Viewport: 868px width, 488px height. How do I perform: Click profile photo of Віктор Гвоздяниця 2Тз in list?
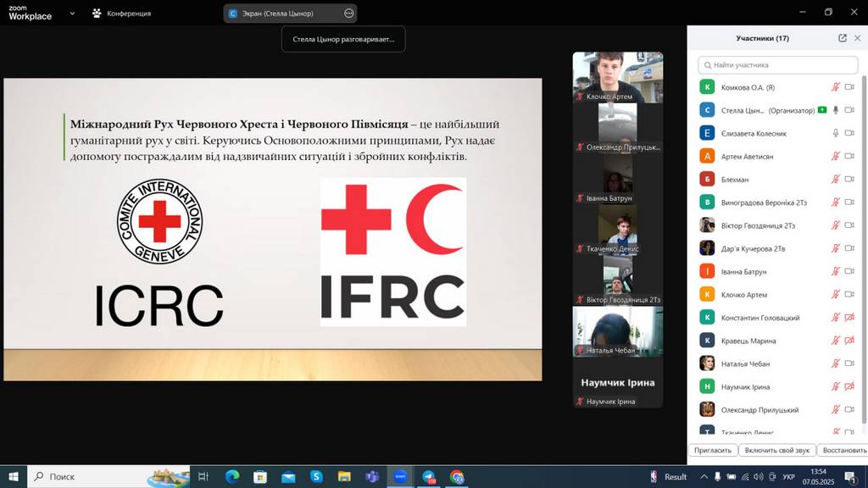click(x=707, y=225)
